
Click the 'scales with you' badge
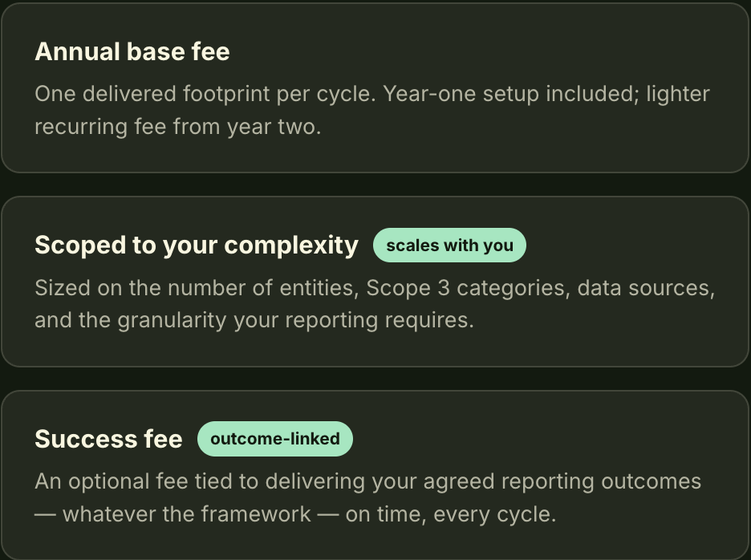tap(449, 246)
